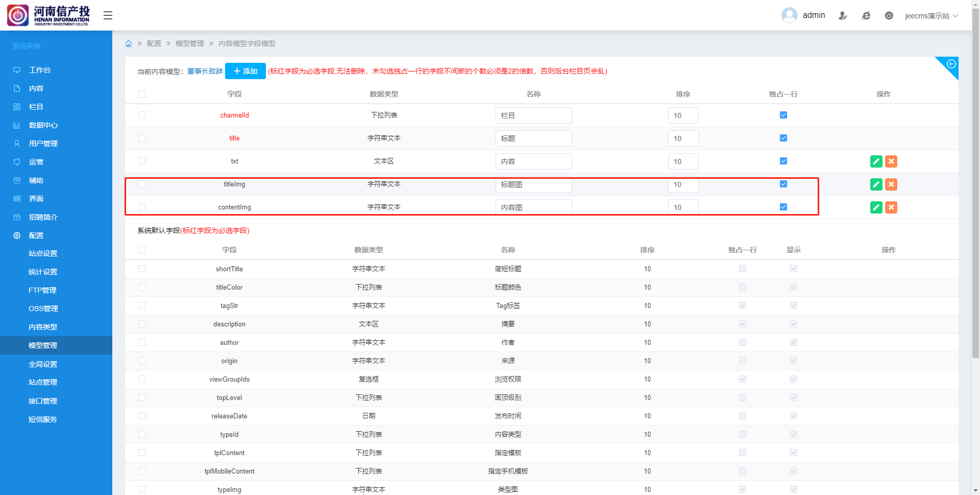Viewport: 980px width, 495px height.
Task: Click the admin username text
Action: point(814,15)
